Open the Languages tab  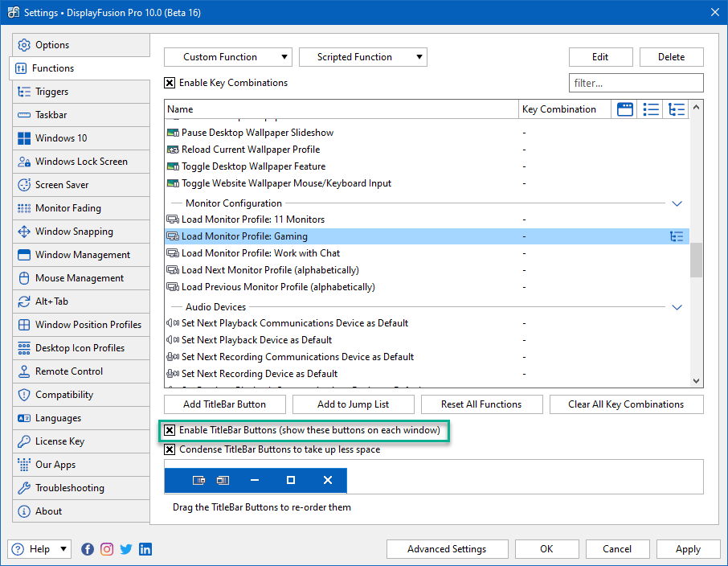(81, 418)
